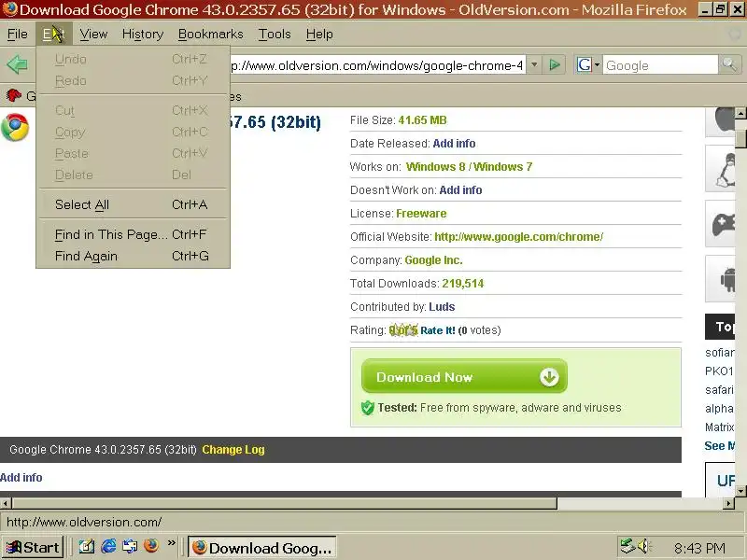Viewport: 747px width, 560px height.
Task: Click contributor name Luds
Action: 442,307
